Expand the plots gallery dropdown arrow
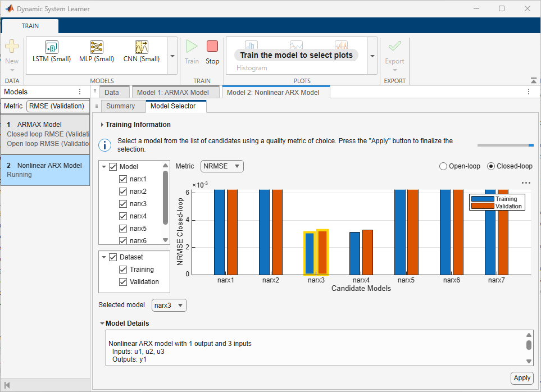 (x=372, y=56)
